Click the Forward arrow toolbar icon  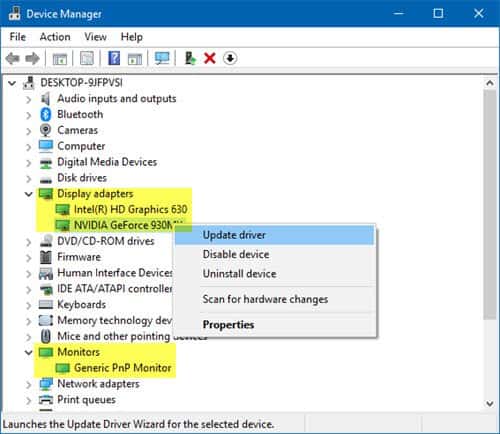tap(32, 59)
